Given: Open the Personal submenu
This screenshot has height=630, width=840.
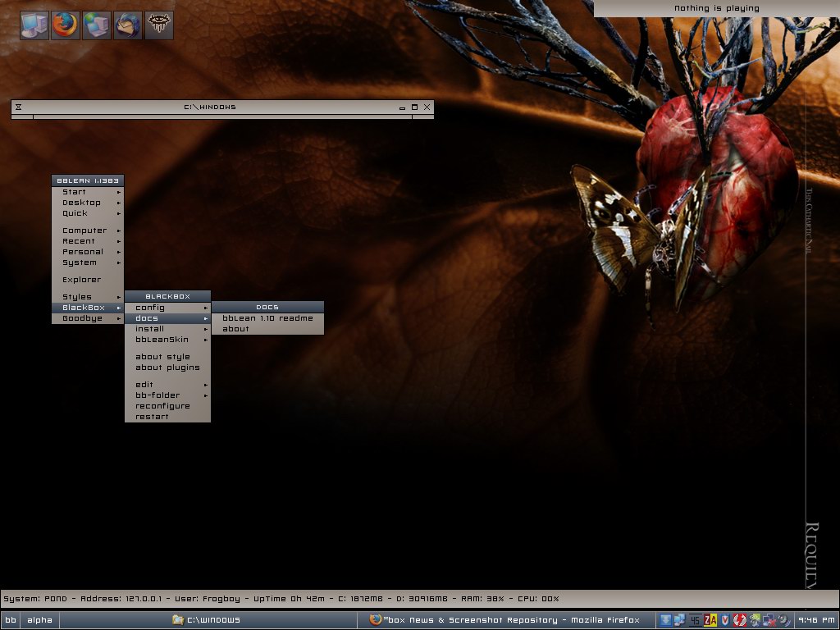Looking at the screenshot, I should pos(88,252).
